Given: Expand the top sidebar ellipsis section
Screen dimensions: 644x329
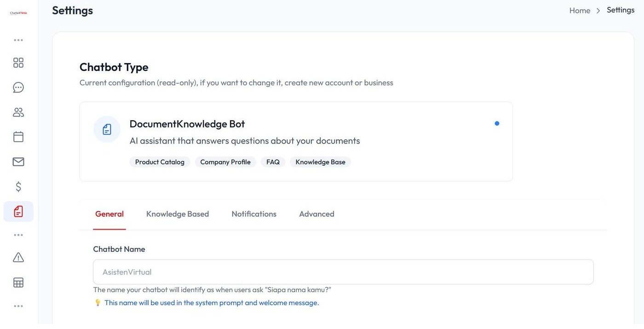Looking at the screenshot, I should pyautogui.click(x=18, y=40).
